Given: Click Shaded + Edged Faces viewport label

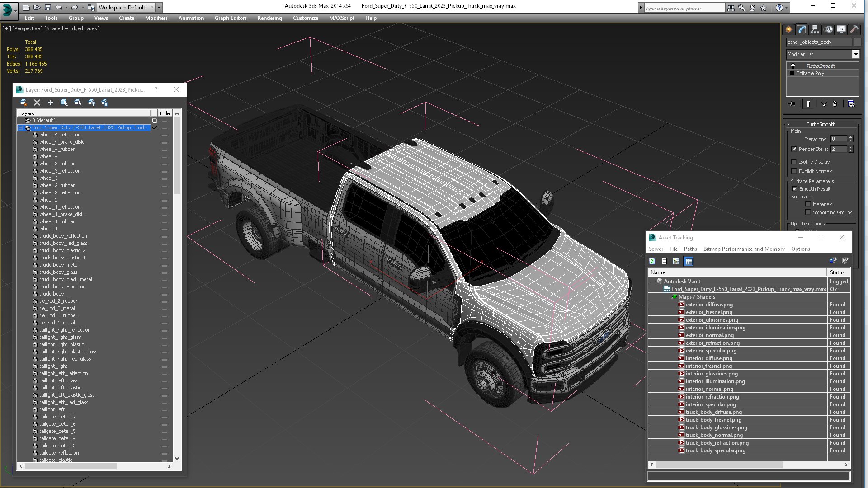Looking at the screenshot, I should (72, 28).
